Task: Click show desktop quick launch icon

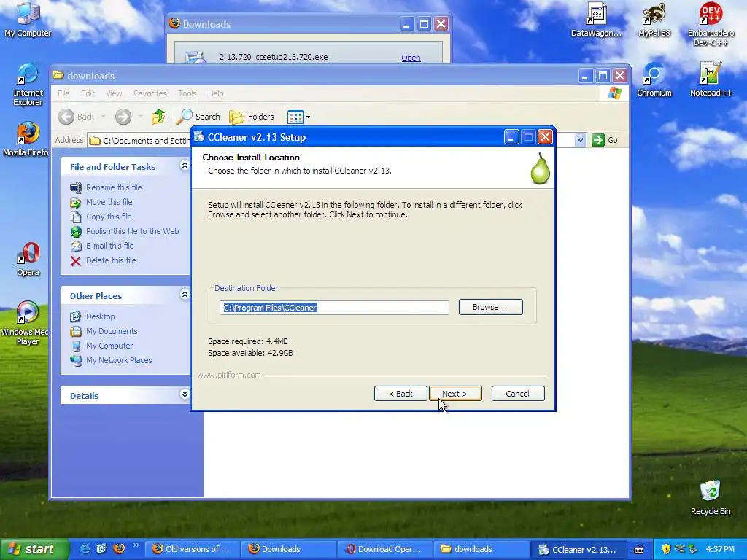Action: click(x=101, y=549)
